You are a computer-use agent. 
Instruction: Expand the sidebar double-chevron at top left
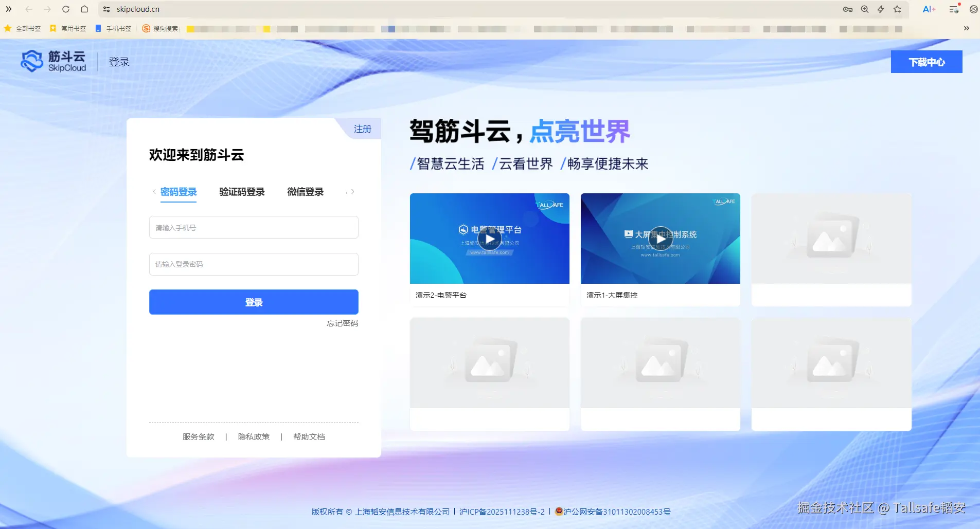pyautogui.click(x=9, y=9)
